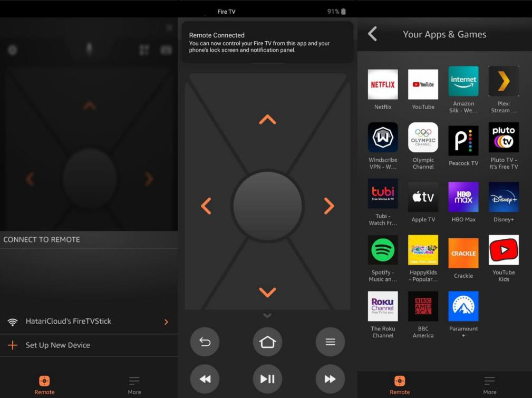Image resolution: width=532 pixels, height=398 pixels.
Task: Launch Pluto TV app
Action: tap(504, 138)
